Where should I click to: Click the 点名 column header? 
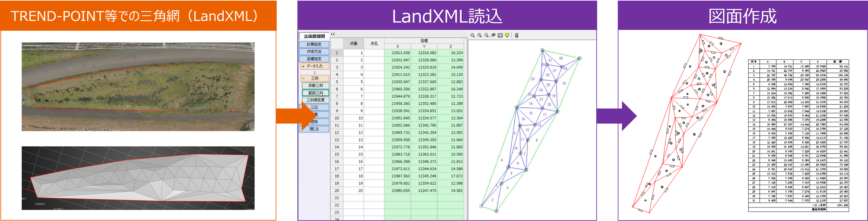point(374,43)
